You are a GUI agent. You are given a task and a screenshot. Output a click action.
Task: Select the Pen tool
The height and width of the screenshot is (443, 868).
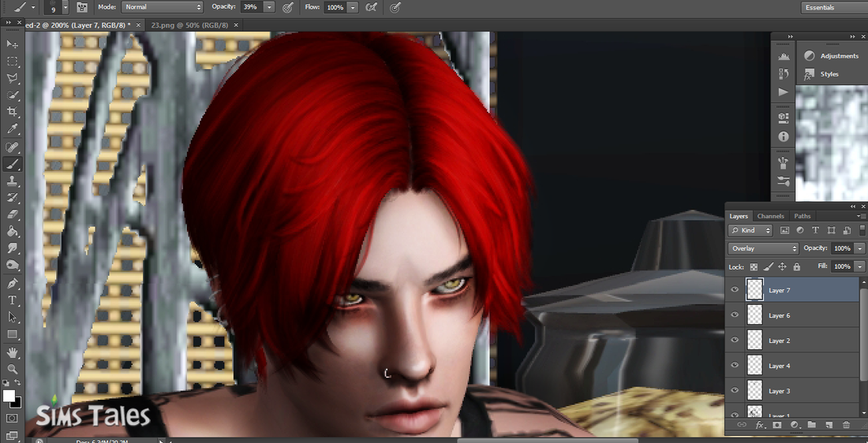click(12, 284)
